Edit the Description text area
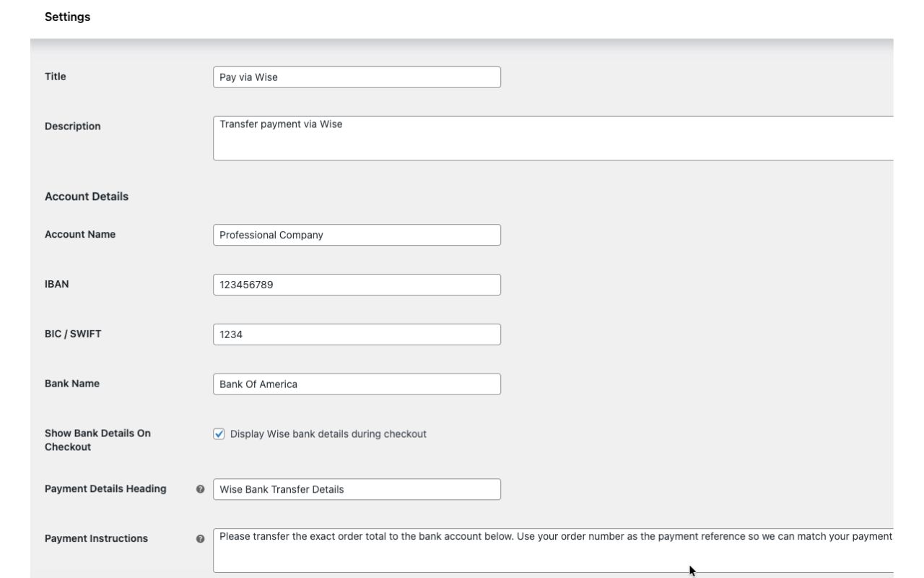The height and width of the screenshot is (578, 924). 553,138
